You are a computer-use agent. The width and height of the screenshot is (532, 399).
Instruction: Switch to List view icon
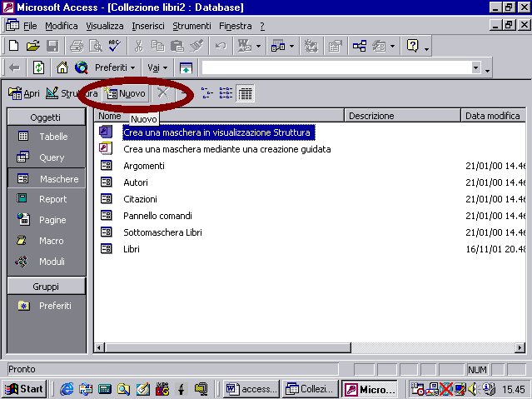pos(226,93)
